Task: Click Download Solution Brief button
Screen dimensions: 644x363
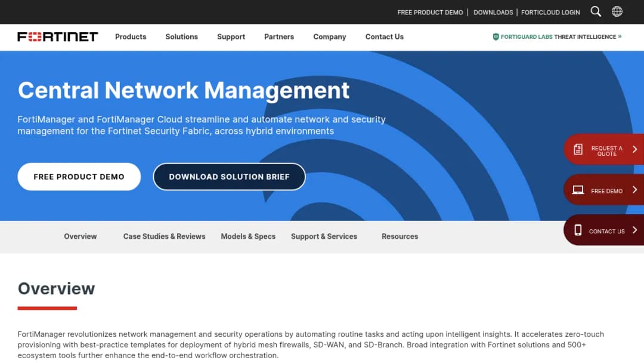Action: pyautogui.click(x=229, y=177)
